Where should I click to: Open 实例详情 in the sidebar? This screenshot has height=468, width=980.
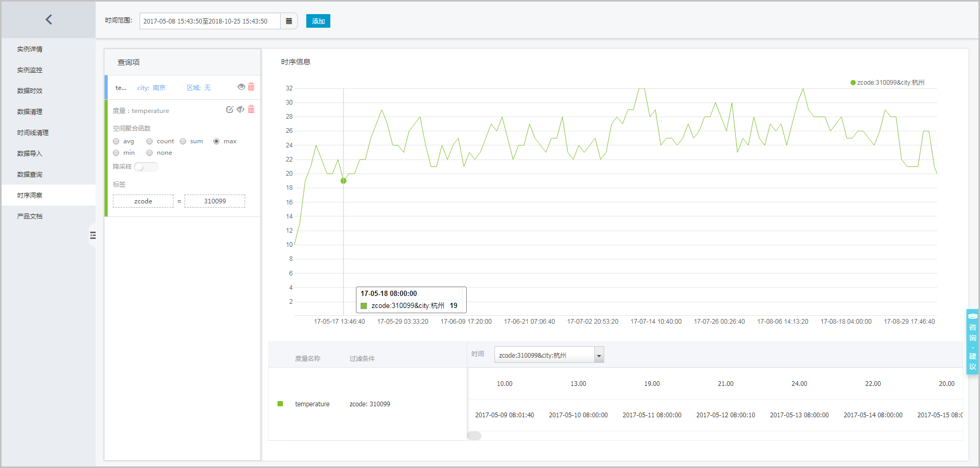30,49
